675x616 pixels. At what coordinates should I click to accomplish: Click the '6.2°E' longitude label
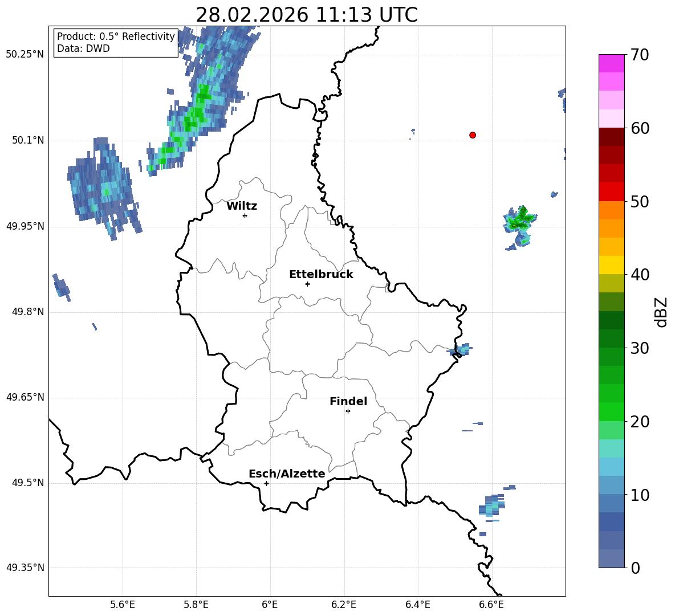344,605
